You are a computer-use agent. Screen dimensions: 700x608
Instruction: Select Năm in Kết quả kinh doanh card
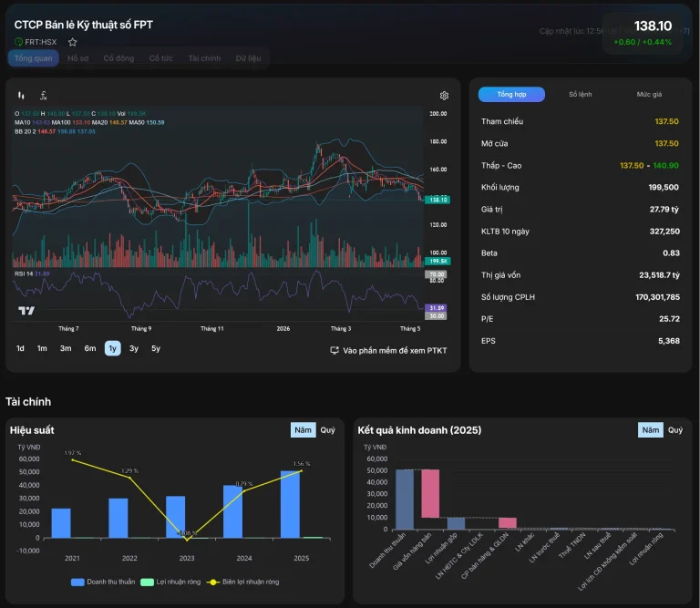[651, 430]
